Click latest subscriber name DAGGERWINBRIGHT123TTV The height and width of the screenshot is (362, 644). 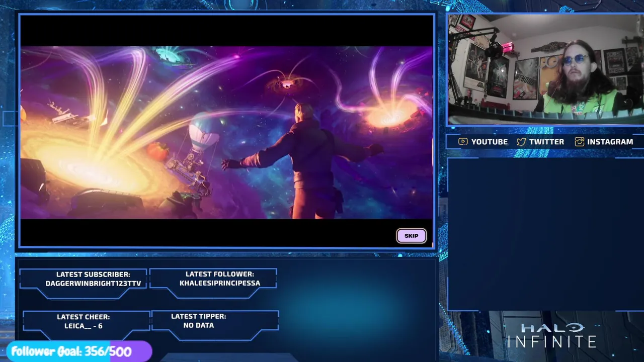pos(93,284)
